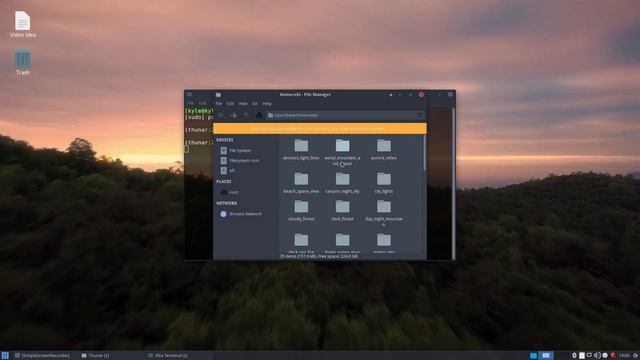Switch to Xfce Terminal taskbar button
Screen dimensions: 640x360
(x=167, y=356)
